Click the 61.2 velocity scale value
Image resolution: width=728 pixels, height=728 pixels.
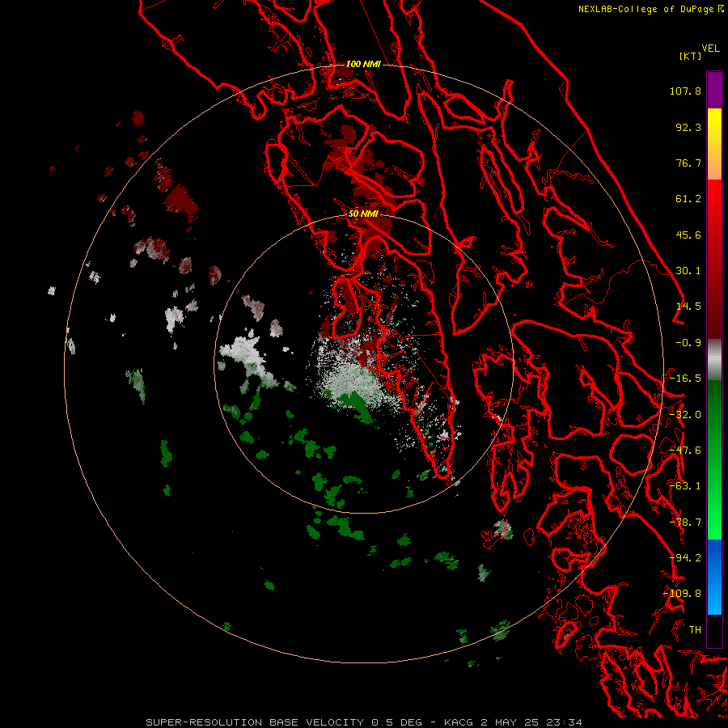[x=688, y=199]
